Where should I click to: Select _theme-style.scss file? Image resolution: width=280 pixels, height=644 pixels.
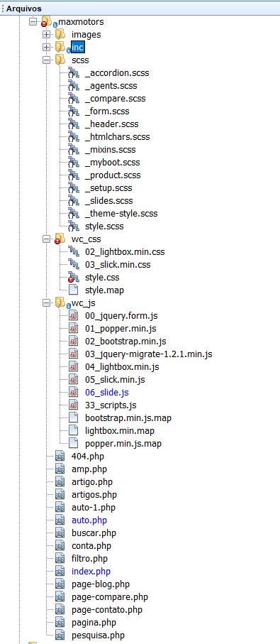121,213
